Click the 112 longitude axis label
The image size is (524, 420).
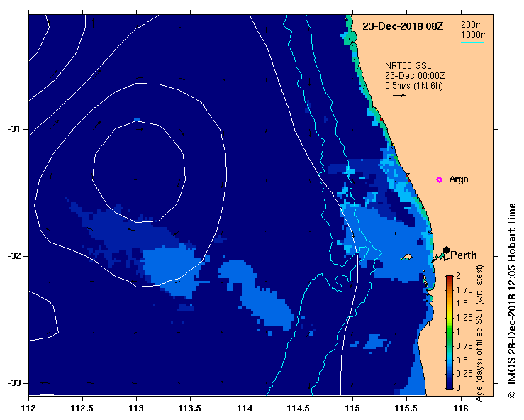(x=28, y=409)
